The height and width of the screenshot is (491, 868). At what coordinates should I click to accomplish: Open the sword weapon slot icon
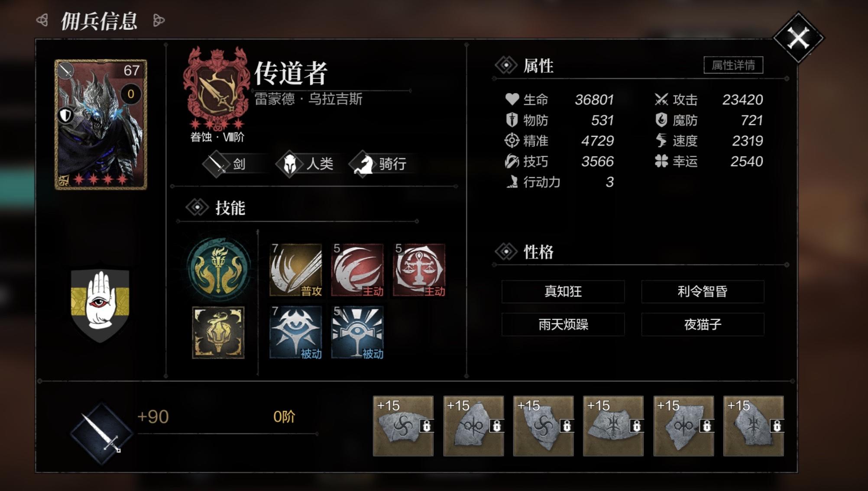click(101, 433)
